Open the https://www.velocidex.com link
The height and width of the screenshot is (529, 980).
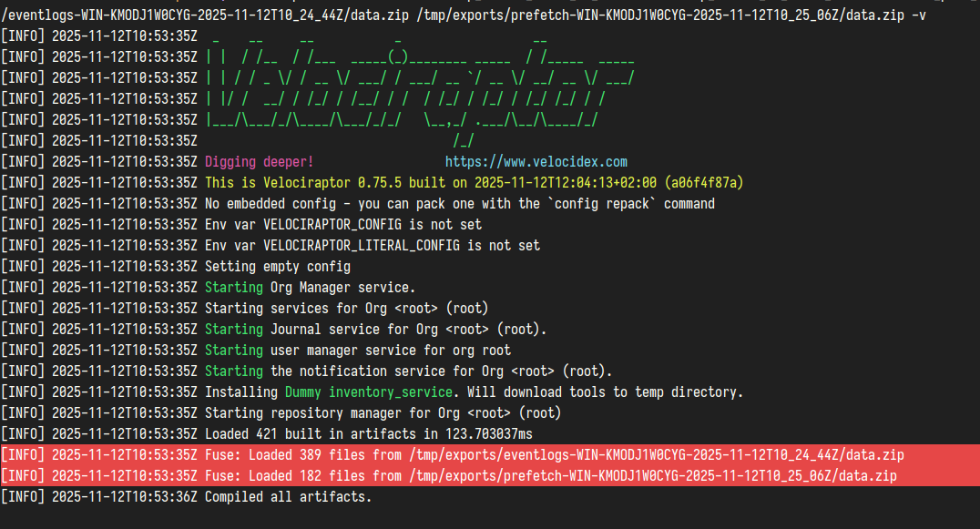(x=536, y=161)
